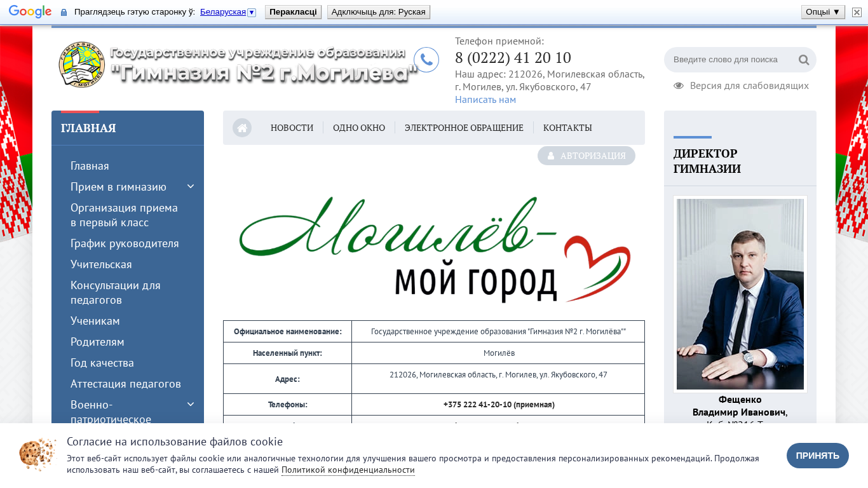Click the Google logo in the translate bar
This screenshot has width=868, height=488.
coord(30,12)
